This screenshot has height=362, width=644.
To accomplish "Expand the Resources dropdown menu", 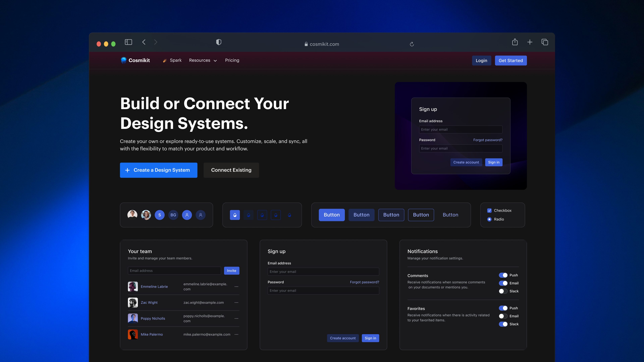I will 203,61.
